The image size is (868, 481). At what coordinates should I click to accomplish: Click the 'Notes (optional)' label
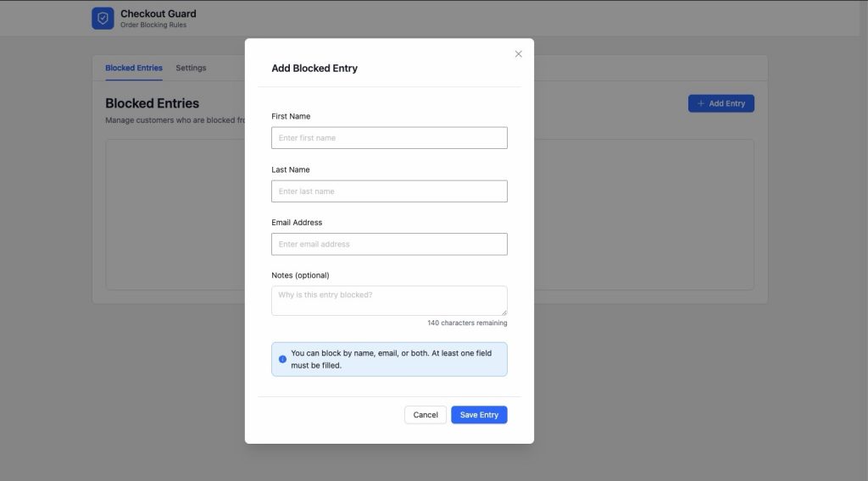click(300, 275)
